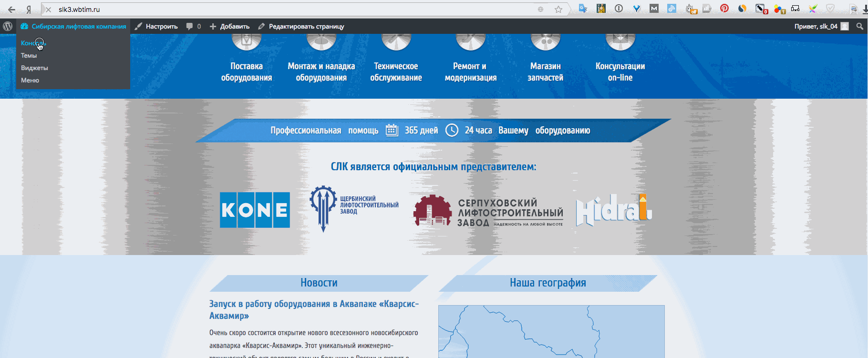Viewport: 868px width, 358px height.
Task: Select 'Консоль' from the site dropdown
Action: pos(73,43)
